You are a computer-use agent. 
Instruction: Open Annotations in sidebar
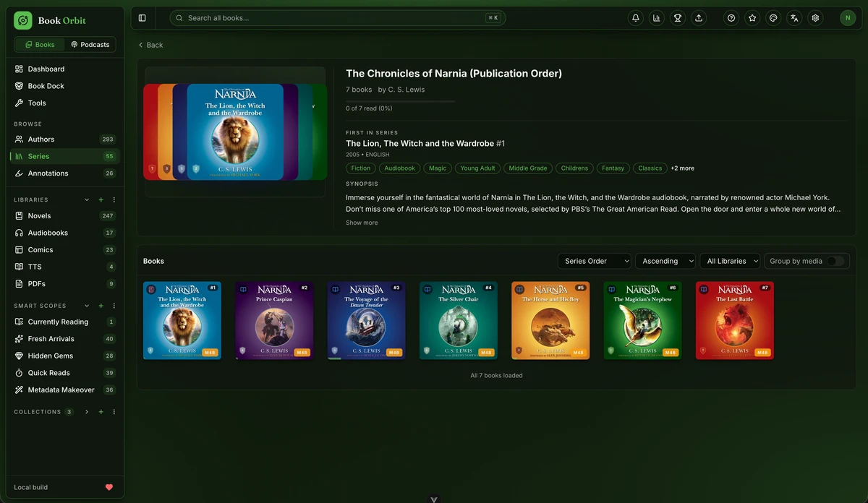64,173
